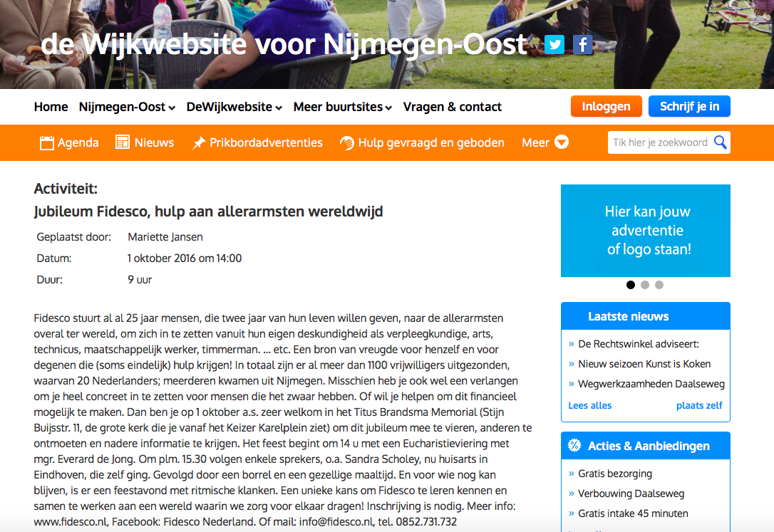Screen dimensions: 774x532
Task: Click the Duur: label
Action: [49, 280]
